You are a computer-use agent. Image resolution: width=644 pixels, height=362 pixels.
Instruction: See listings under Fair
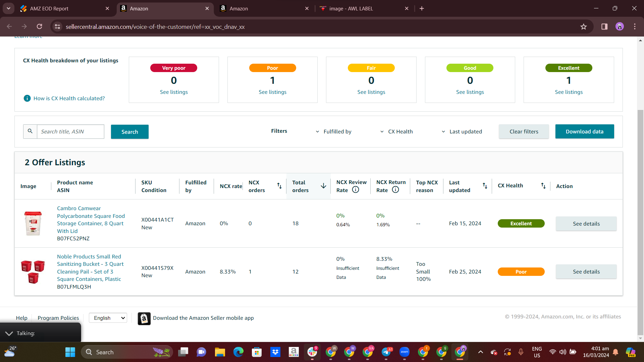point(371,92)
